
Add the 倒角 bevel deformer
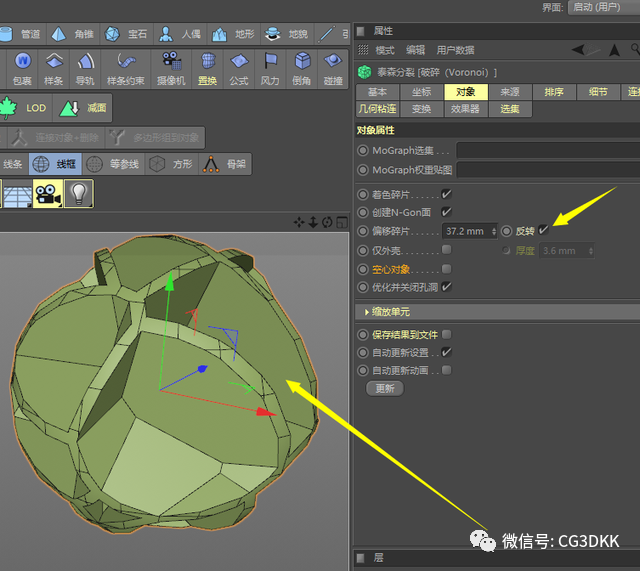point(302,68)
